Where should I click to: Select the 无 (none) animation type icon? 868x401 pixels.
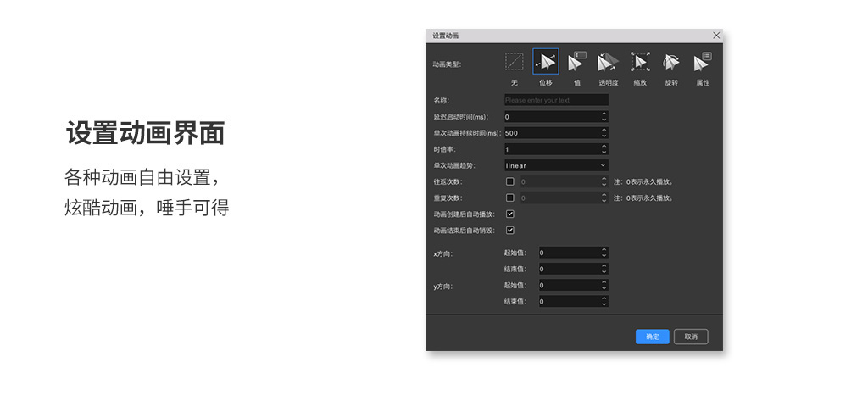[514, 62]
